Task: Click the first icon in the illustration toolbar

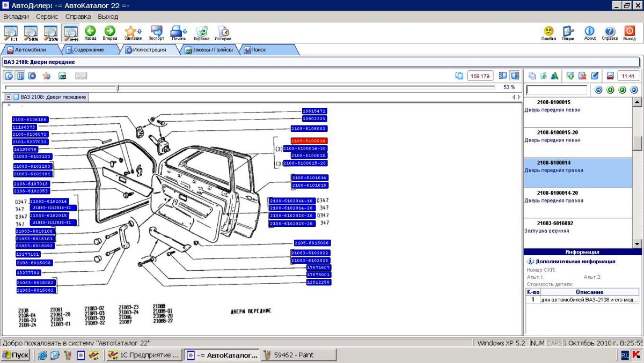Action: [9, 76]
